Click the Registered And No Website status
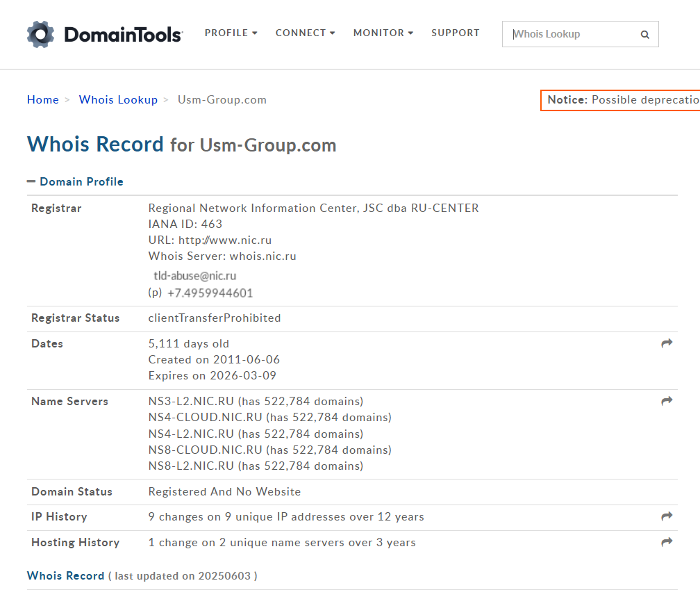This screenshot has width=700, height=590. coord(224,492)
